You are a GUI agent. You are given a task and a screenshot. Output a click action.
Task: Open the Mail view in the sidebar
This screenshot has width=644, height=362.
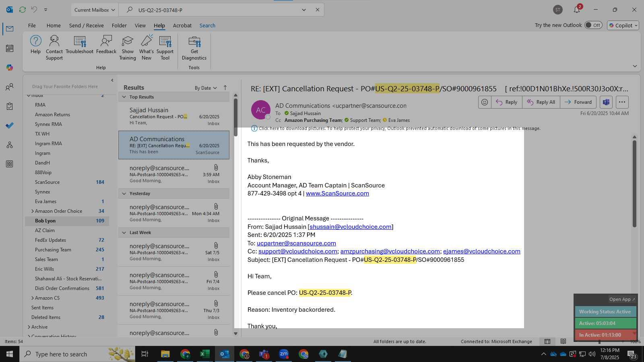tap(10, 29)
